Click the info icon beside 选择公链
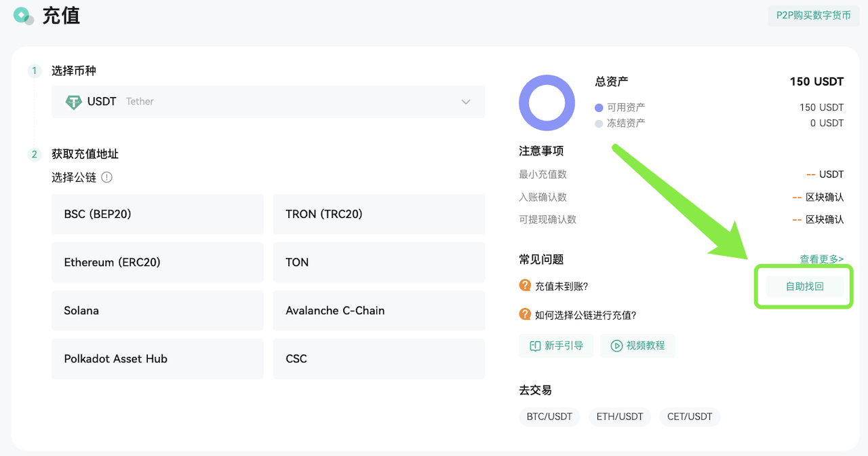This screenshot has width=868, height=456. click(x=107, y=177)
